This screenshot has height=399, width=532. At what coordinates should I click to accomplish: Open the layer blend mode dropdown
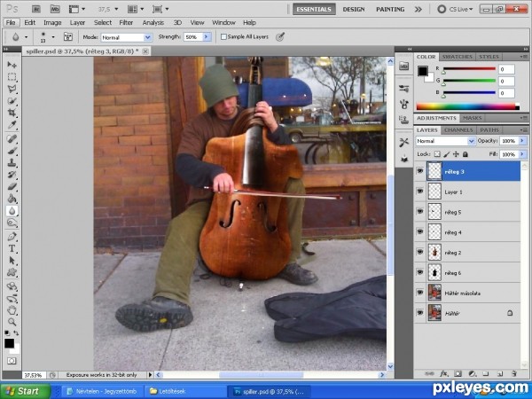445,141
